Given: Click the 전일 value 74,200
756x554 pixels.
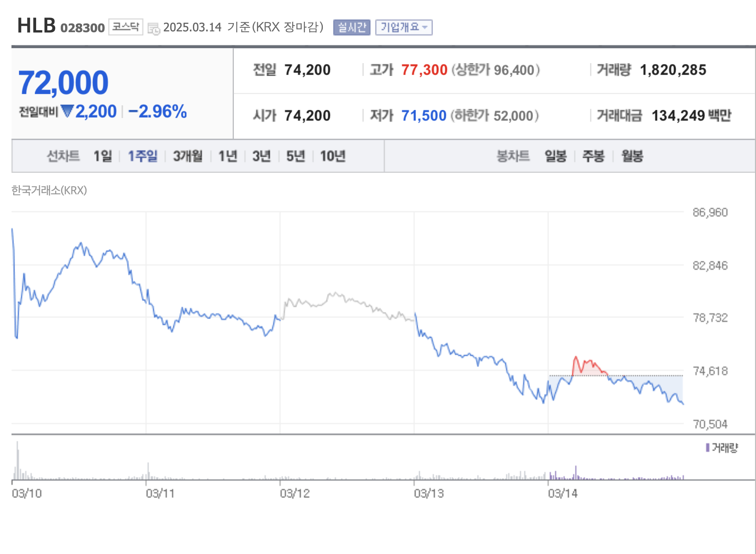Looking at the screenshot, I should [x=307, y=70].
